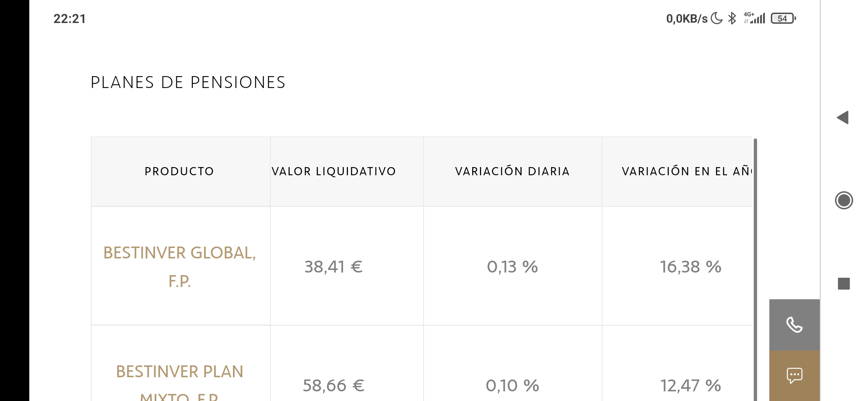Click the VARIACIÓN DIARIA column header
868x401 pixels.
512,171
